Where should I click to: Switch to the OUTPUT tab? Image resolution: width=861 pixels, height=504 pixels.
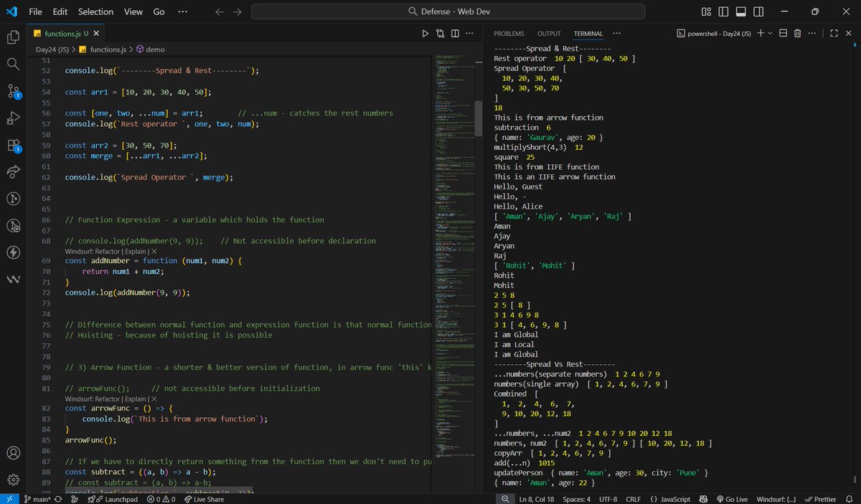click(x=549, y=34)
